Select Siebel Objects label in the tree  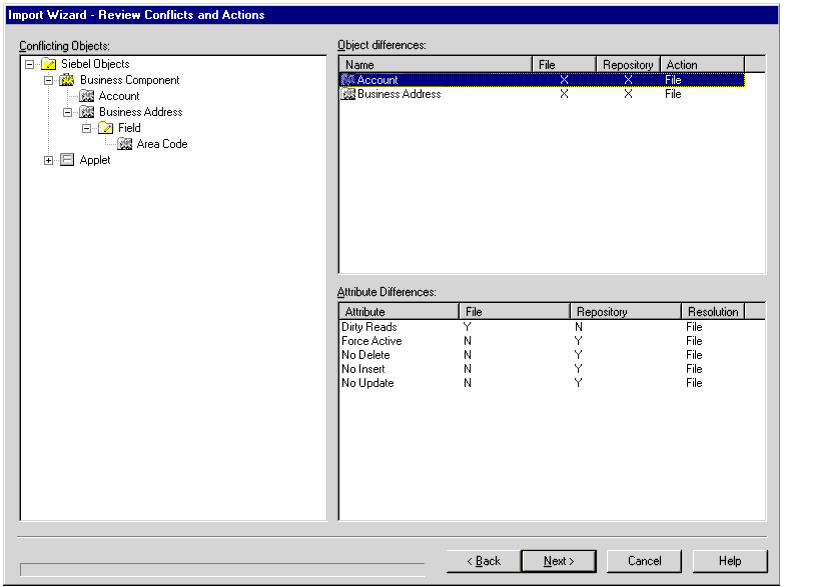(x=95, y=64)
